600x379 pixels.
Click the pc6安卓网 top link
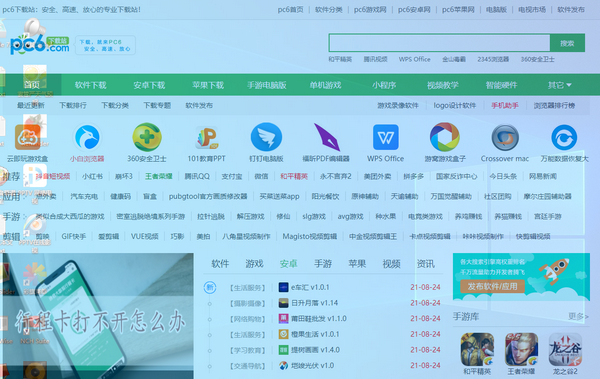coord(414,10)
